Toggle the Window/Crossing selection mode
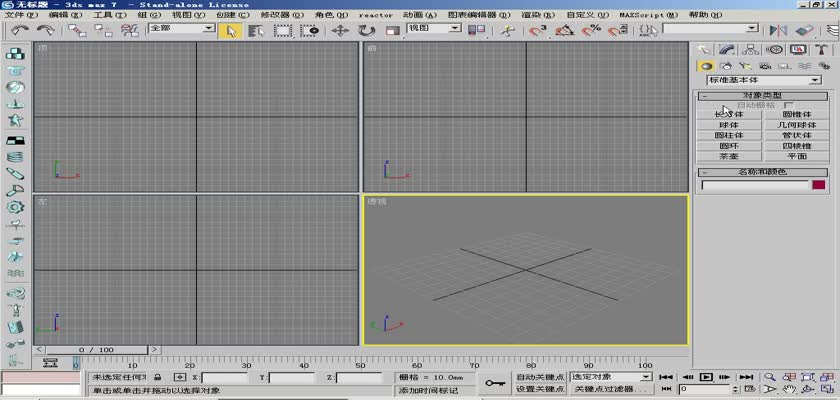 pos(310,31)
